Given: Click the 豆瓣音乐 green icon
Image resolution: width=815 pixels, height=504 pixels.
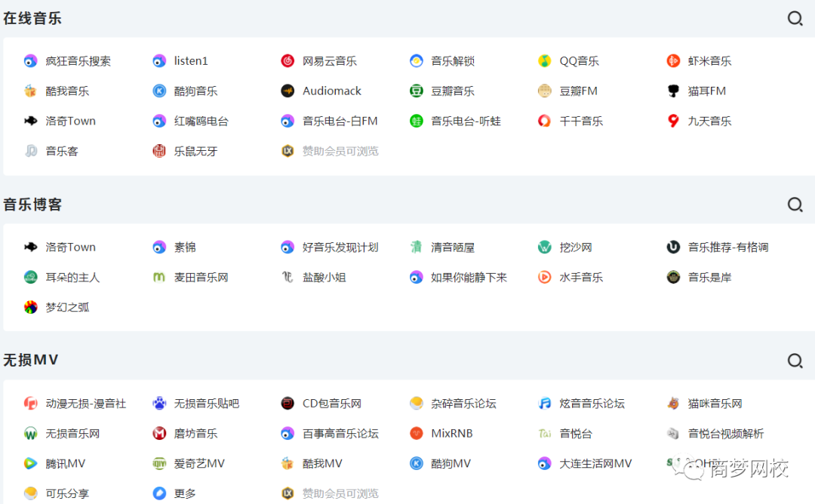Looking at the screenshot, I should tap(417, 91).
